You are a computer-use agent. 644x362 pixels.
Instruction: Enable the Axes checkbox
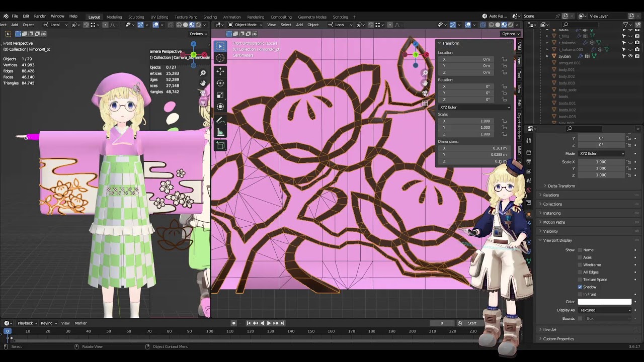[580, 257]
